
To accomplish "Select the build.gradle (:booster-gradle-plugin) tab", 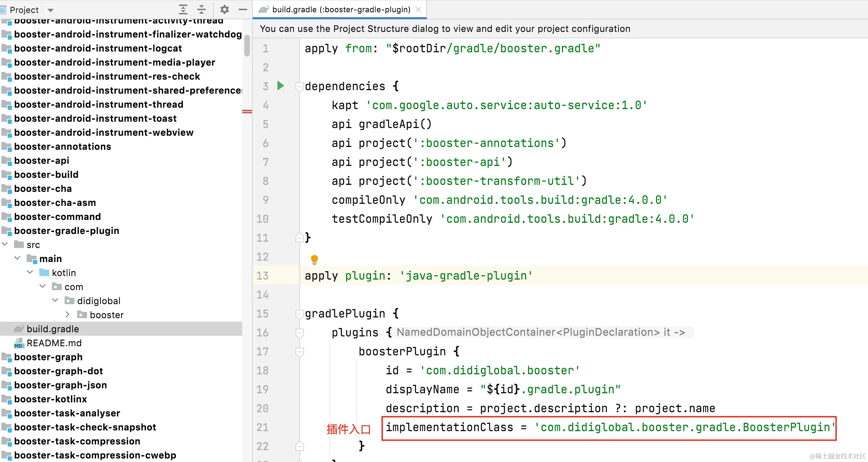I will coord(341,9).
